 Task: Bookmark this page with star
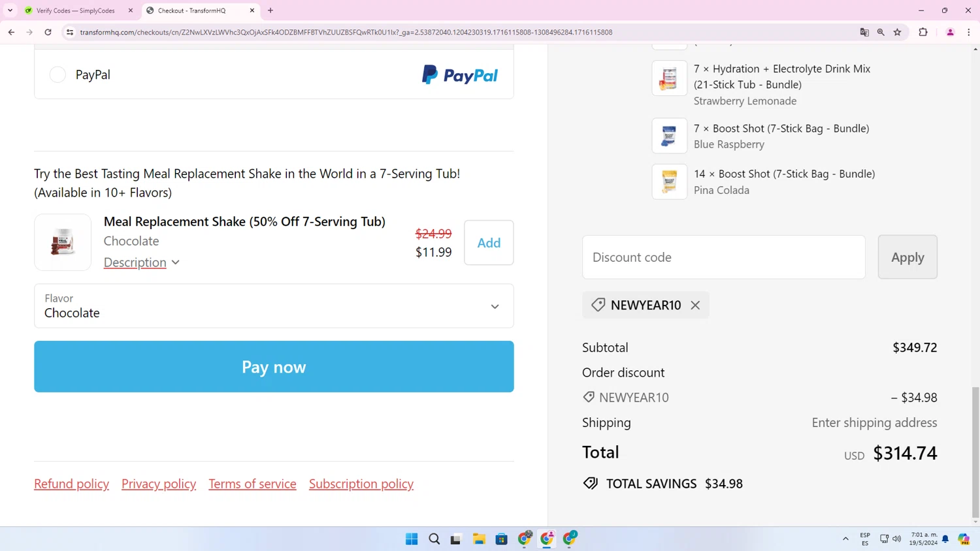[x=898, y=32]
